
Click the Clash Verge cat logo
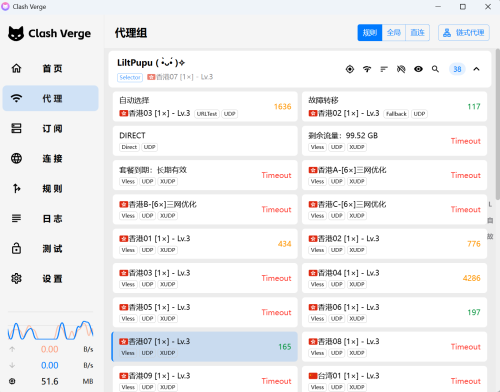[x=16, y=33]
